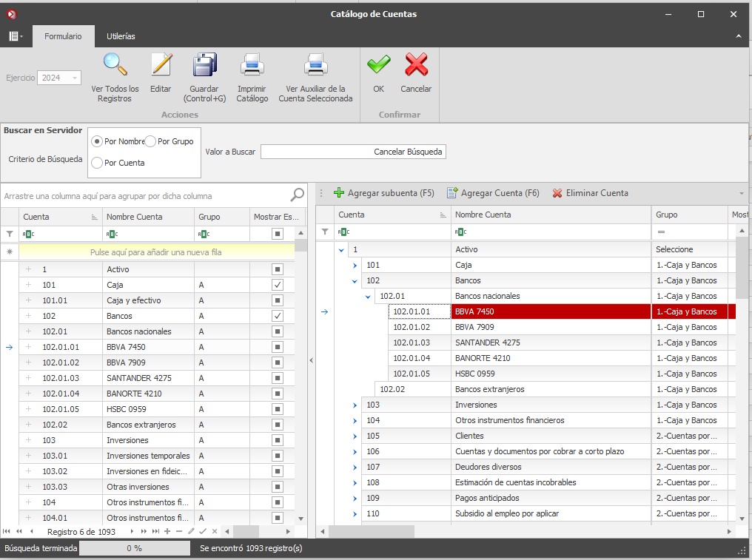This screenshot has height=560, width=752.
Task: Expand the 105 Clientes tree node
Action: pyautogui.click(x=355, y=436)
